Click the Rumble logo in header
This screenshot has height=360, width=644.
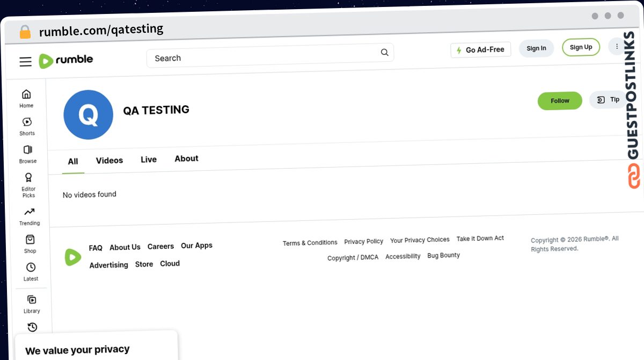pyautogui.click(x=66, y=60)
